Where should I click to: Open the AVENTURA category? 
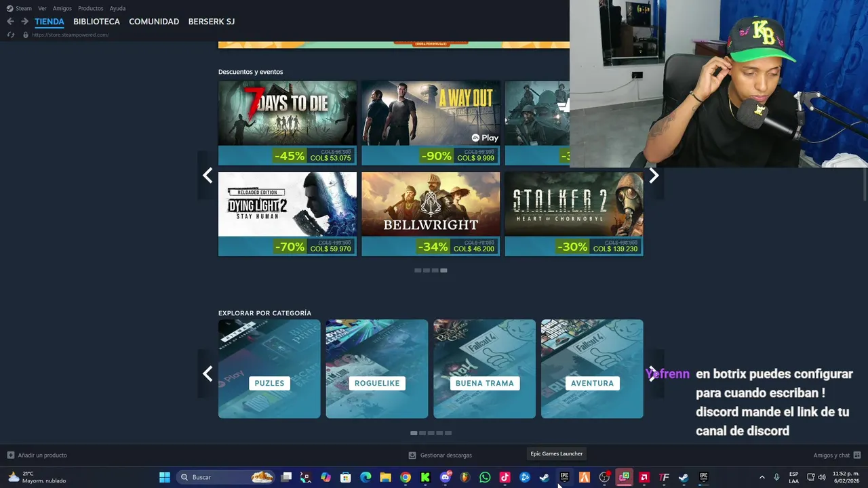pyautogui.click(x=592, y=369)
